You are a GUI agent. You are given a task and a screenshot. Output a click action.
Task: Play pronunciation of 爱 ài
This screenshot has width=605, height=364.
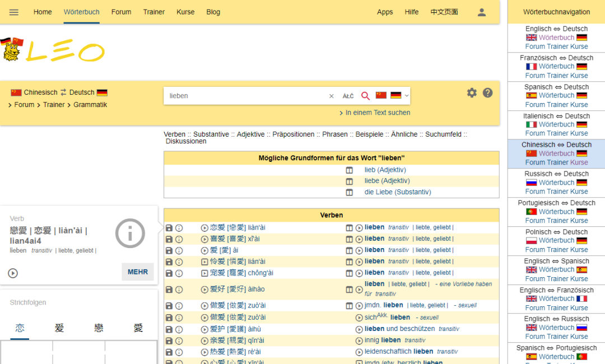click(204, 251)
